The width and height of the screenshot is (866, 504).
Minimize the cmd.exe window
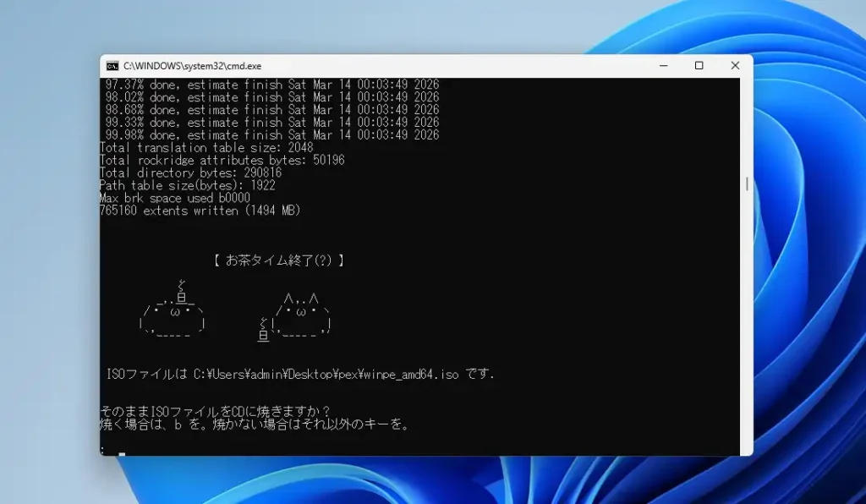(662, 66)
